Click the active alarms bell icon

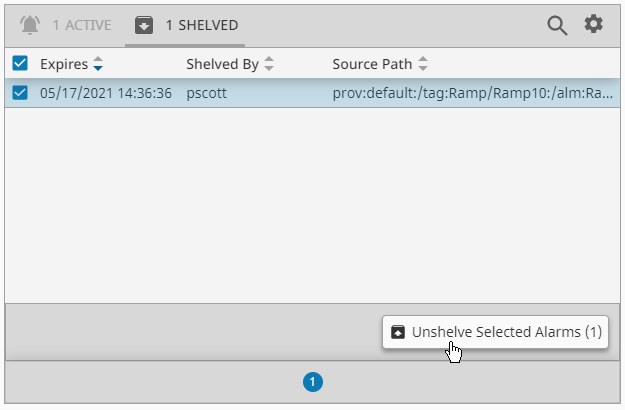[30, 25]
